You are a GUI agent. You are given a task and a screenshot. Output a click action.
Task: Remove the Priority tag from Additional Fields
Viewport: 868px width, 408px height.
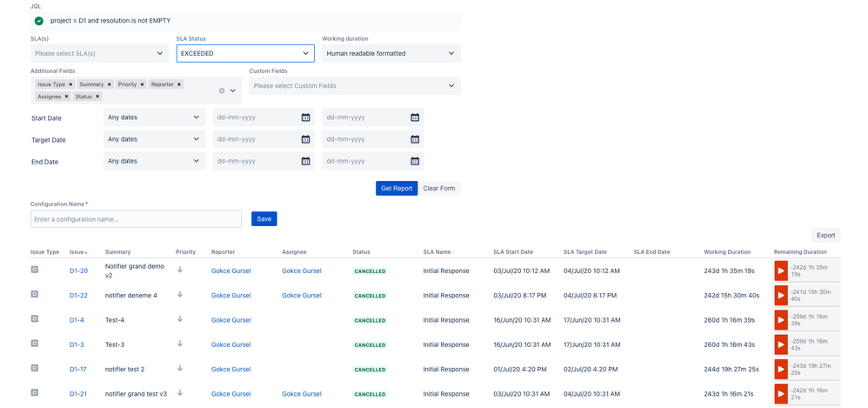click(144, 84)
